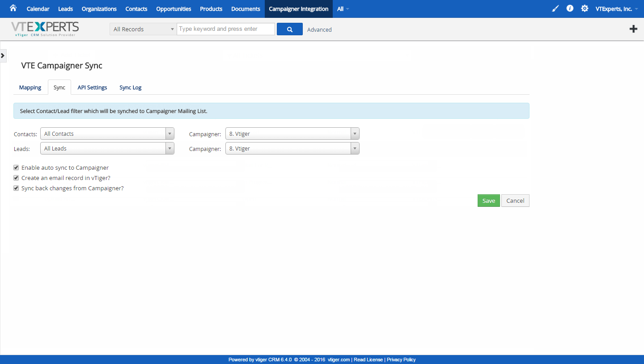Toggle Sync back changes from Campaigner
644x364 pixels.
click(16, 188)
